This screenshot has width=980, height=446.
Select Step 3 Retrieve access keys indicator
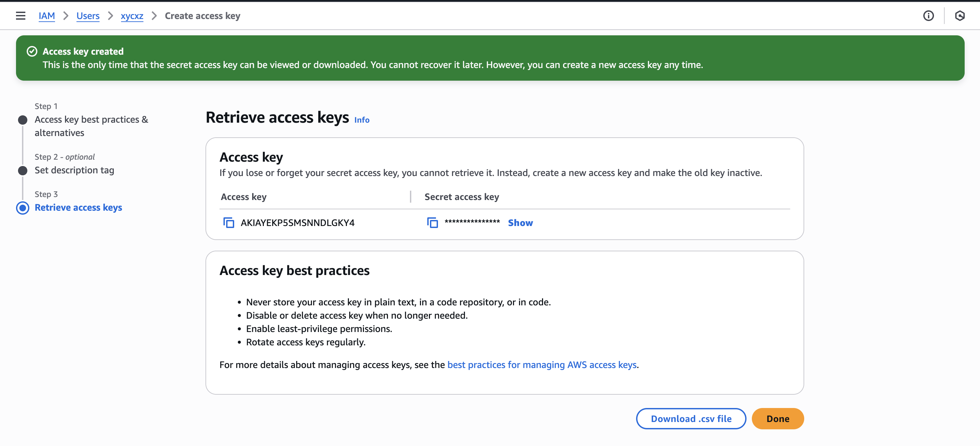click(23, 208)
